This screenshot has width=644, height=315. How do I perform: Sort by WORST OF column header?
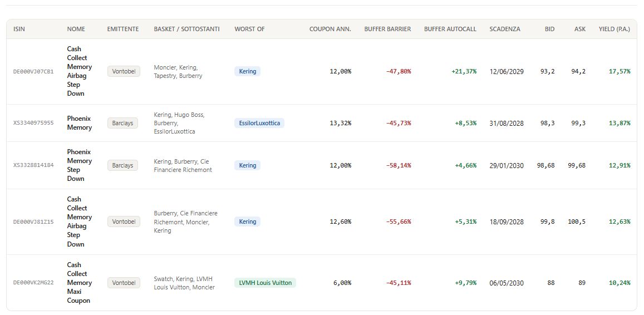pyautogui.click(x=249, y=29)
